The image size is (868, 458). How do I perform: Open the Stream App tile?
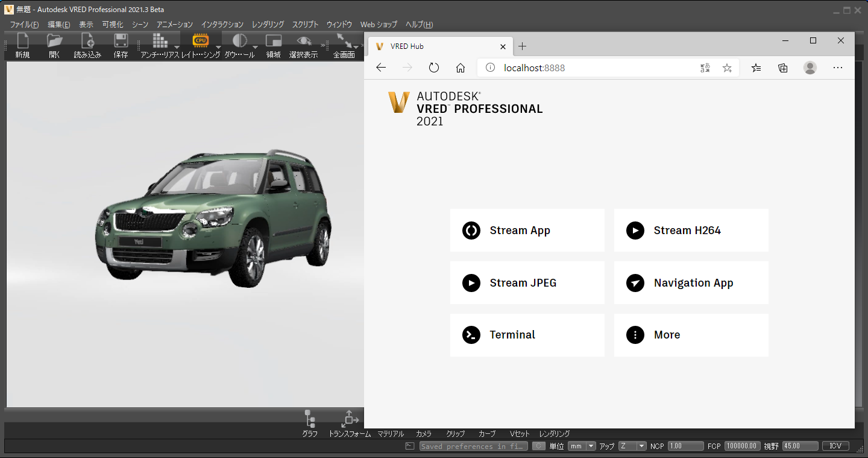pyautogui.click(x=527, y=231)
